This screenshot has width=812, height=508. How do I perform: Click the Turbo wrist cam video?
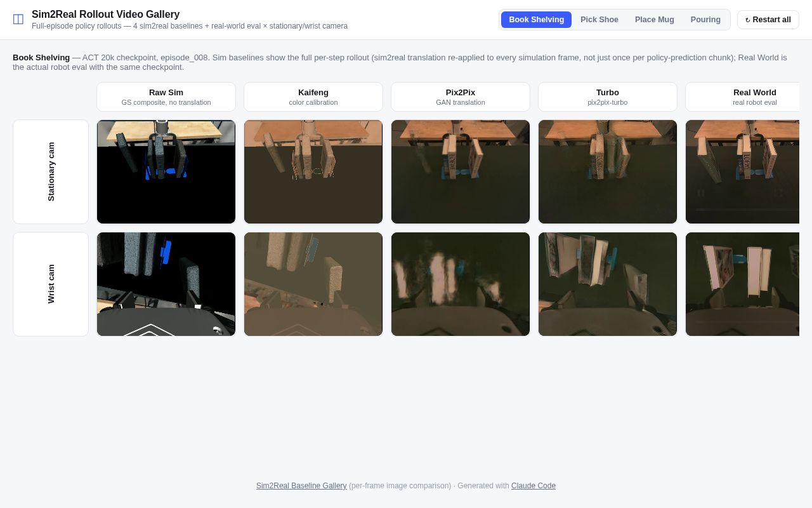click(x=608, y=284)
